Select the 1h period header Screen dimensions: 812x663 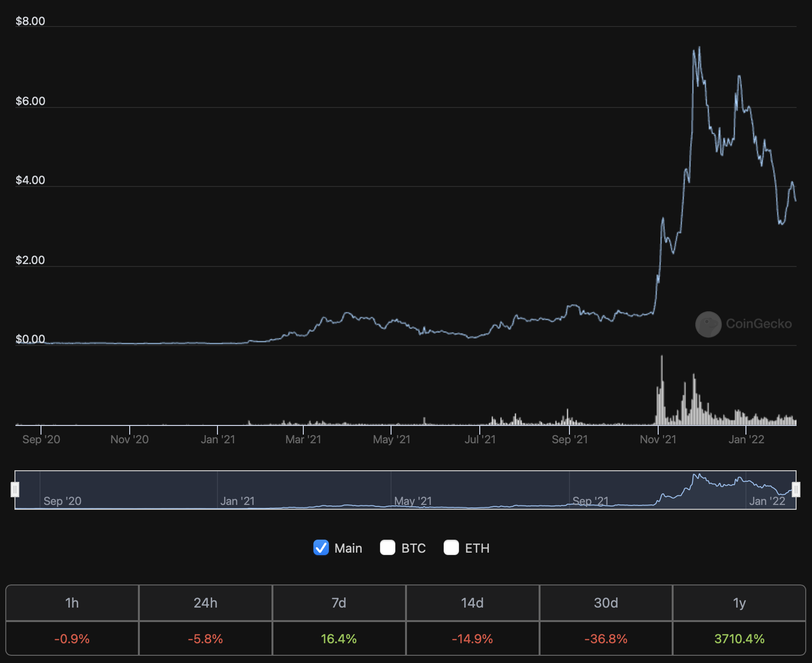[72, 603]
